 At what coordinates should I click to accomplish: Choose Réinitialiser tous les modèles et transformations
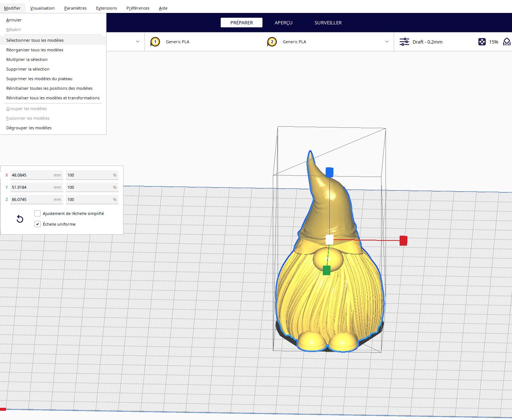(x=53, y=98)
